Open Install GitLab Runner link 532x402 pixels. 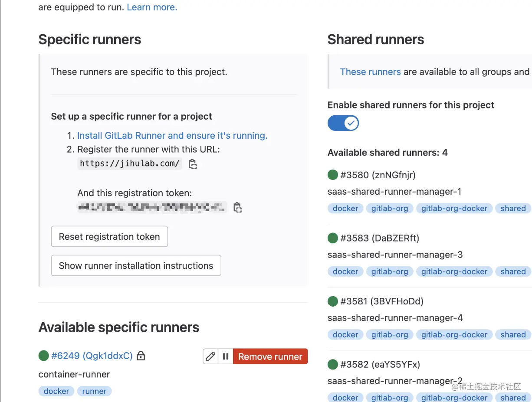click(x=172, y=136)
